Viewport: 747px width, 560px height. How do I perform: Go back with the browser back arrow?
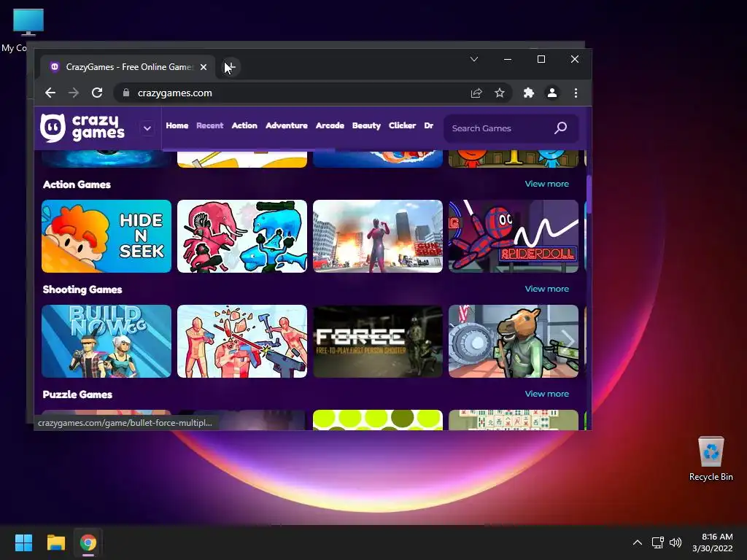(50, 93)
